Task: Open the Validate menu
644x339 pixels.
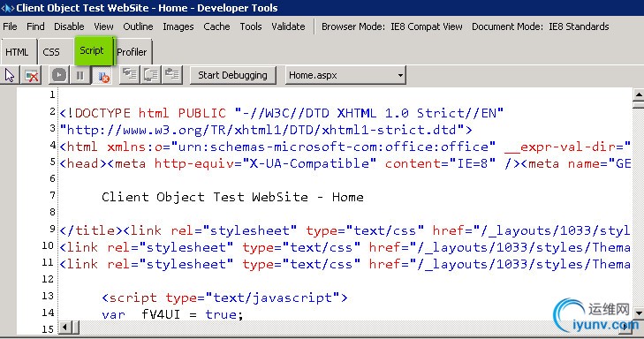Action: [288, 26]
